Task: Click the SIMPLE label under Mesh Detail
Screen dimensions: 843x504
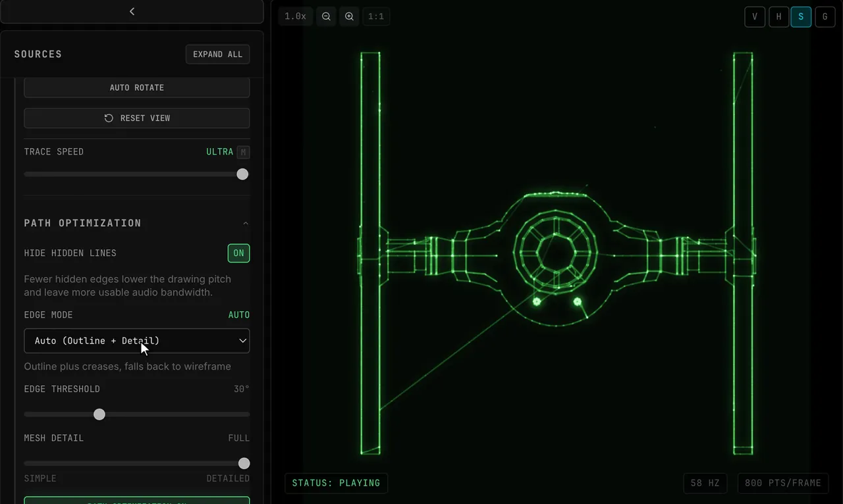Action: coord(40,478)
